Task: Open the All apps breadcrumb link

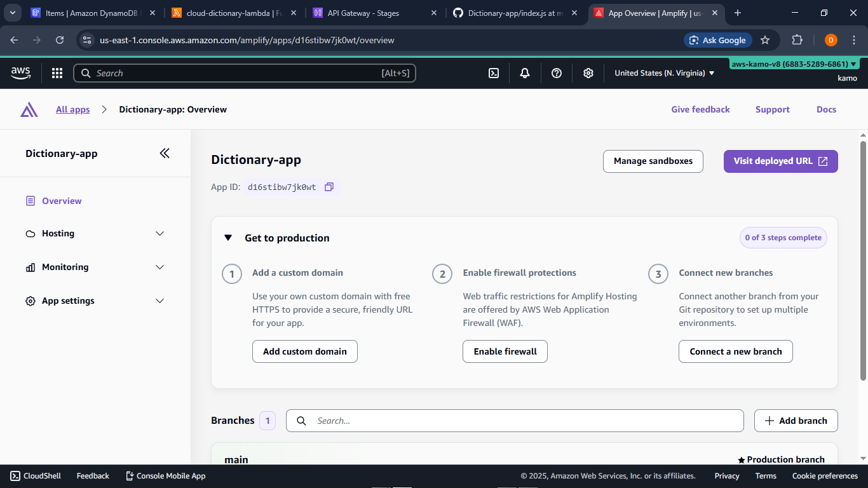Action: (72, 109)
